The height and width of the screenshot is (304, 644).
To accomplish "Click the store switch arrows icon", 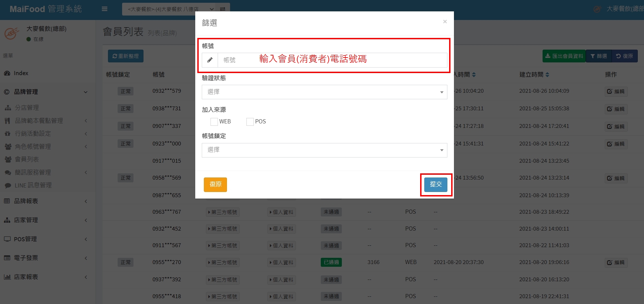I will [x=223, y=9].
